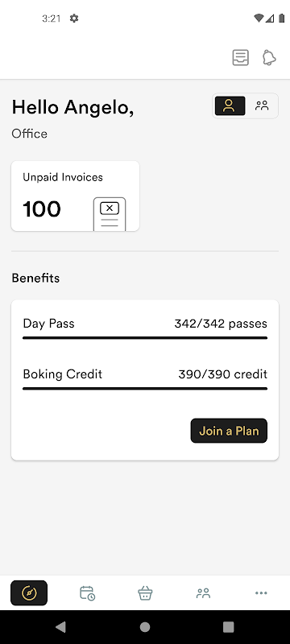Viewport: 290px width, 644px height.
Task: Switch to individual profile view
Action: 230,106
